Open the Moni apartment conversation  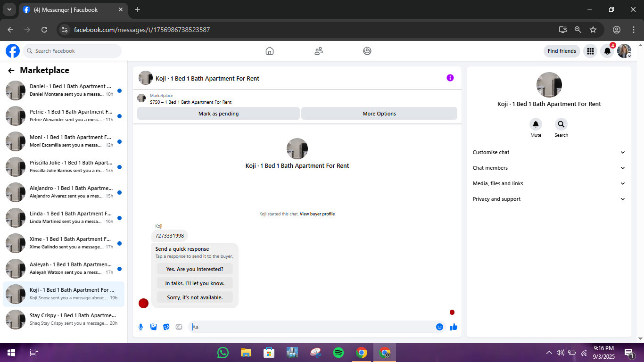pos(64,141)
